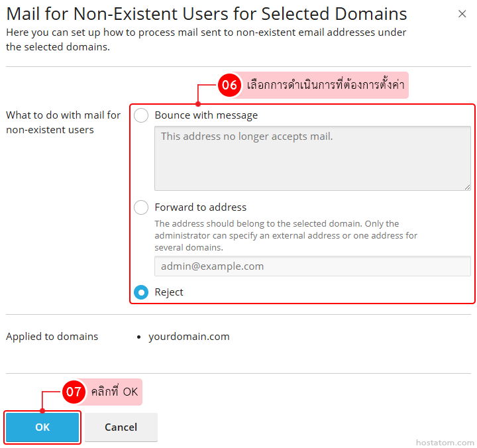Click the dialog title heading text
The image size is (477, 448).
[207, 14]
